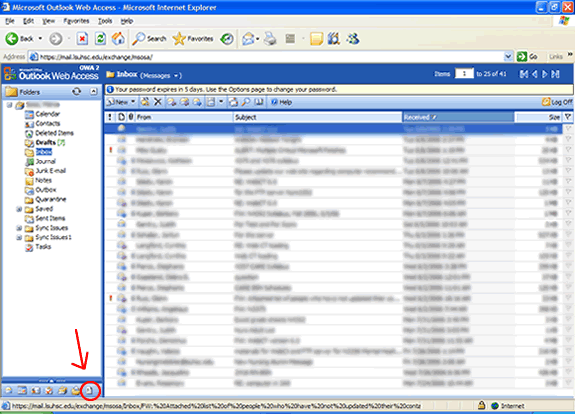Click the browser Refresh button
575x414 pixels.
pos(100,38)
